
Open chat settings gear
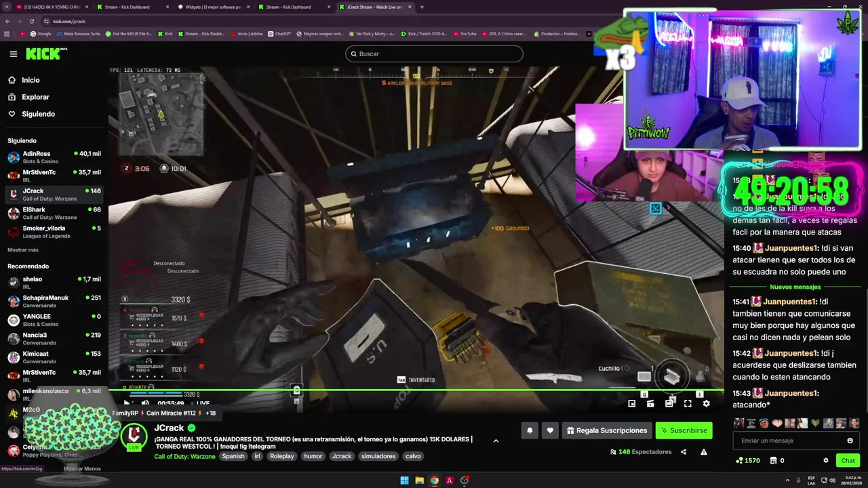(826, 460)
